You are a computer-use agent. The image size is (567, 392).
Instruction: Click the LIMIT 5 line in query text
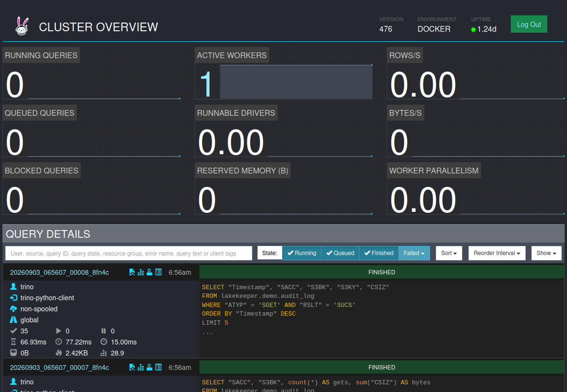tap(215, 322)
